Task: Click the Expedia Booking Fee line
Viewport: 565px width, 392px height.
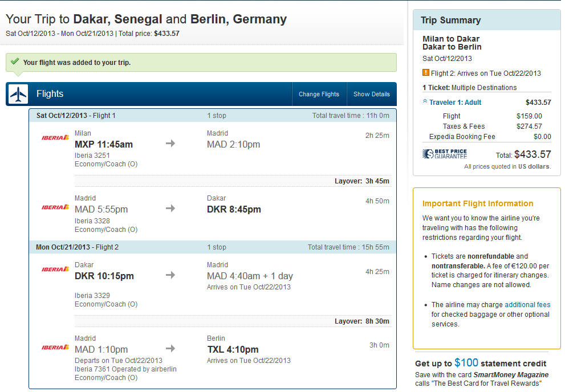Action: pos(486,137)
